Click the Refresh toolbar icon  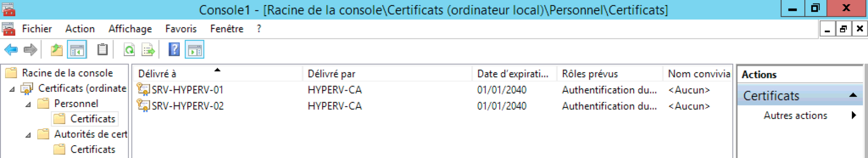pos(129,50)
